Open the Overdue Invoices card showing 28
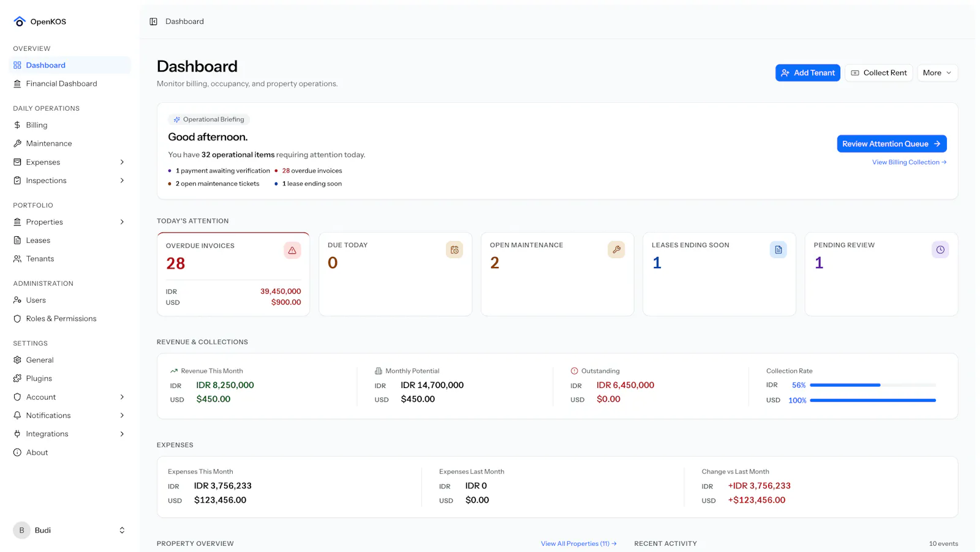The height and width of the screenshot is (552, 980). pos(233,274)
